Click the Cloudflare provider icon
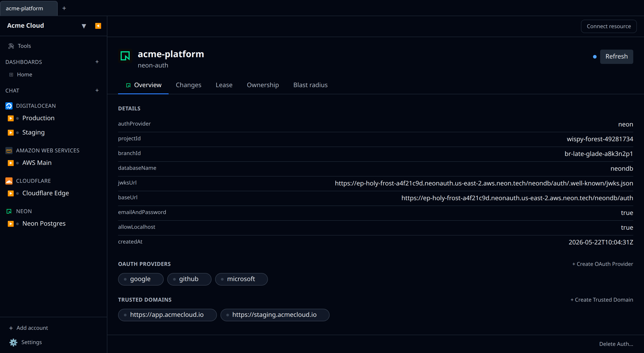 (x=9, y=181)
